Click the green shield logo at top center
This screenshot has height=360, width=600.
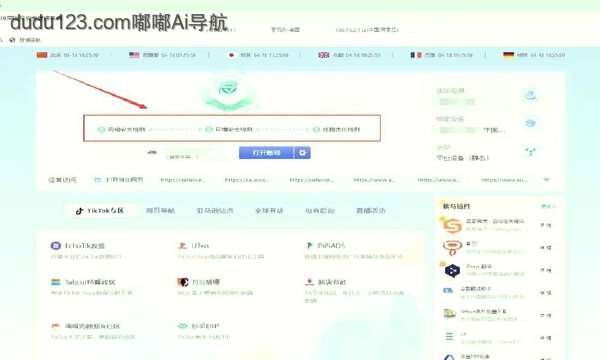(x=228, y=90)
